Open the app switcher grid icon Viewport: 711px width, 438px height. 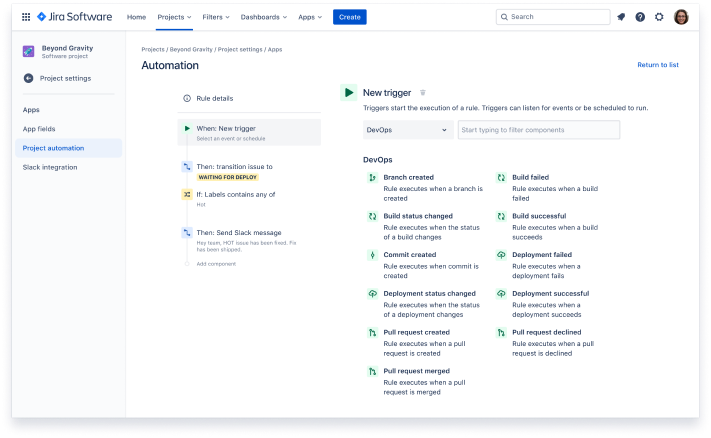(26, 17)
